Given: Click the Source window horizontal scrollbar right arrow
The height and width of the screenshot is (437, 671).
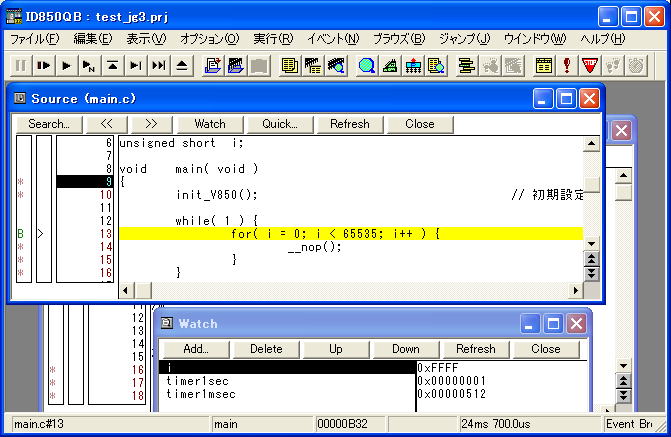Looking at the screenshot, I should pos(575,290).
